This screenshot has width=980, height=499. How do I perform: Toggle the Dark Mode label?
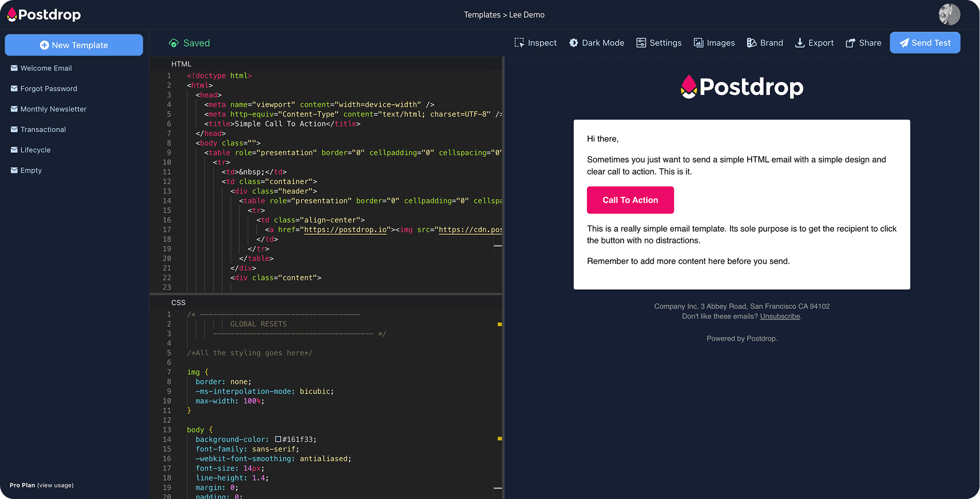[x=603, y=43]
